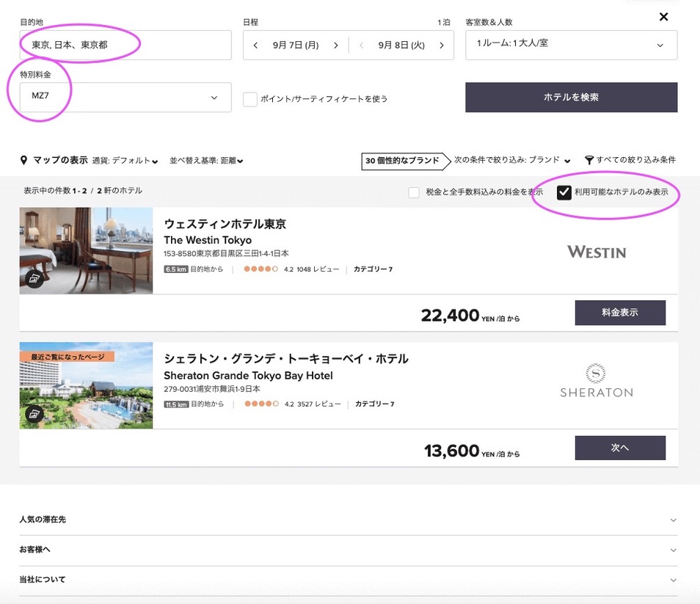This screenshot has height=604, width=700.
Task: Open photo gallery icon on Westin Tokyo image
Action: pos(34,278)
